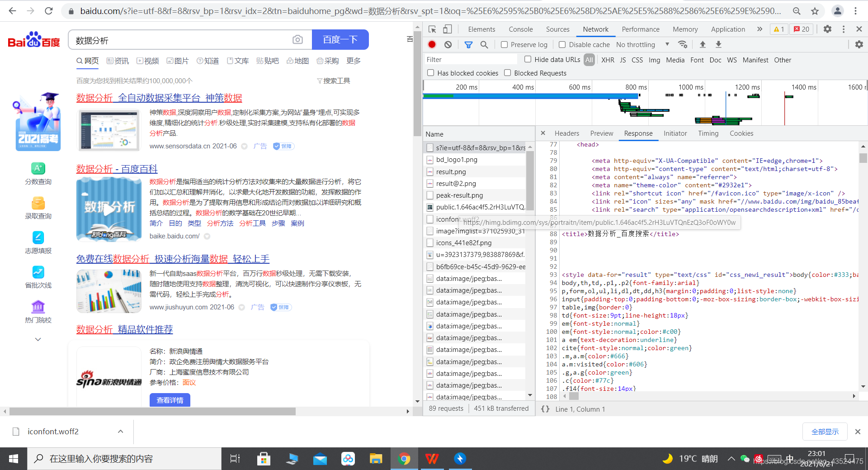Toggle the network filter funnel icon
The width and height of the screenshot is (868, 470).
(x=468, y=44)
